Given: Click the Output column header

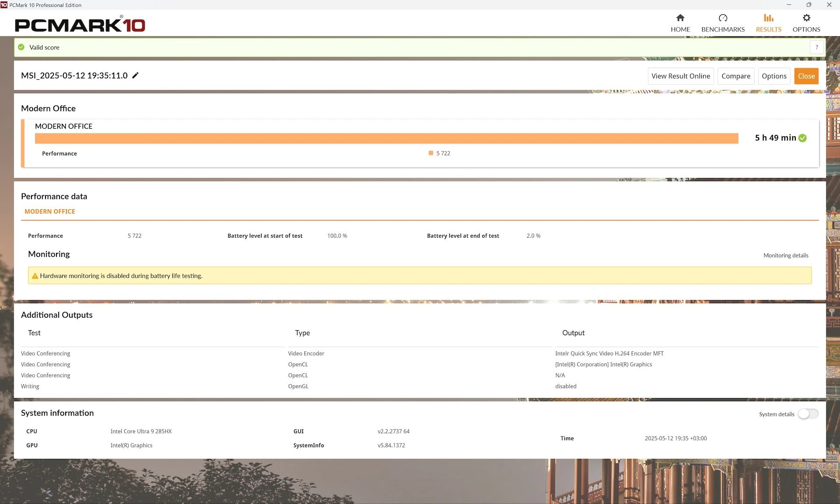Looking at the screenshot, I should [573, 333].
